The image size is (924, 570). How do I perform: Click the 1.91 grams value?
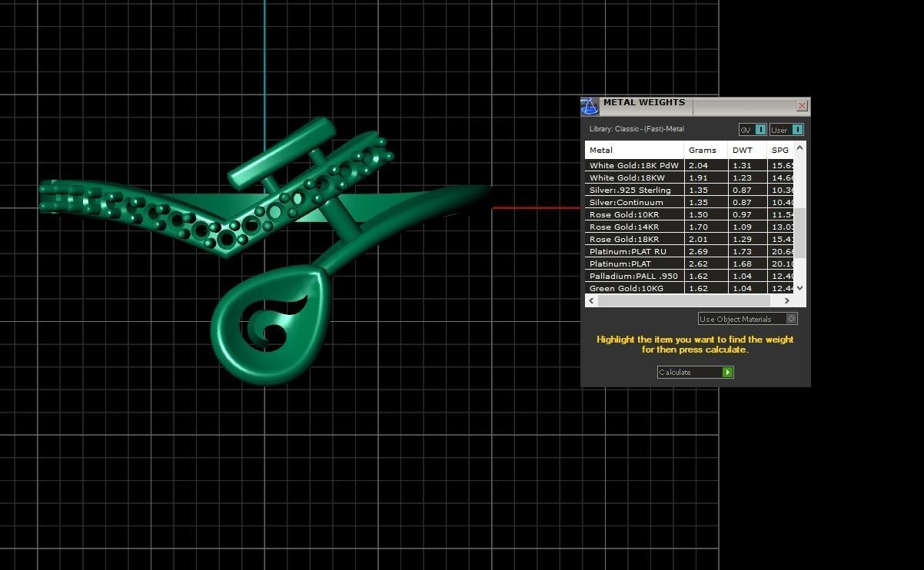click(698, 177)
